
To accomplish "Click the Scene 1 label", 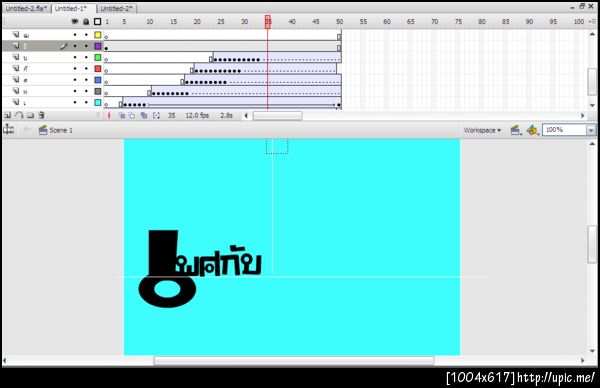I will point(61,130).
